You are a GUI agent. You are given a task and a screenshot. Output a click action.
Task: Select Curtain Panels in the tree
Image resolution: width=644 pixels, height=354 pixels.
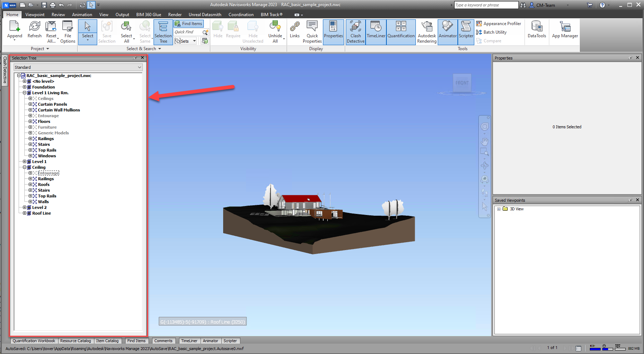pos(52,104)
